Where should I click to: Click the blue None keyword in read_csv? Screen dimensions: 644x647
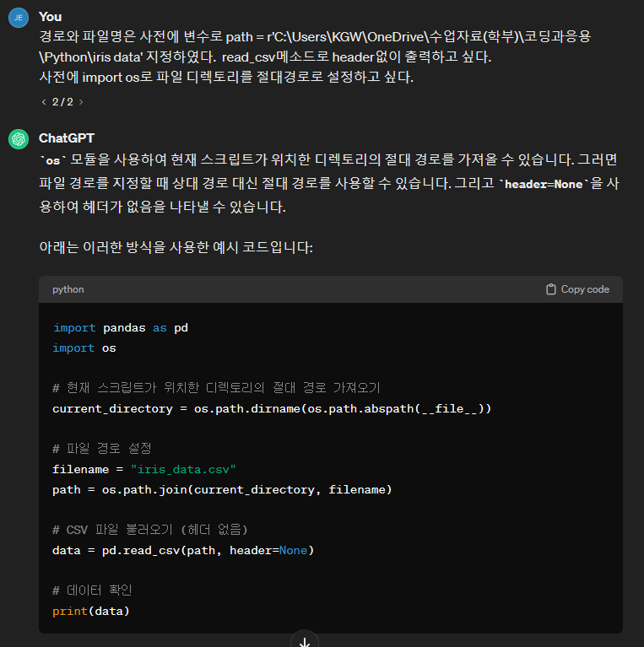[293, 551]
